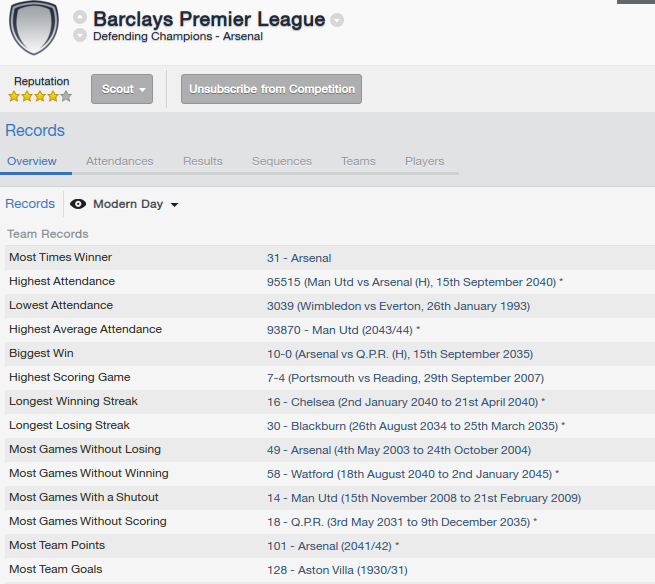Select the 128 - Aston Villa most goals record
This screenshot has width=655, height=584.
point(338,570)
